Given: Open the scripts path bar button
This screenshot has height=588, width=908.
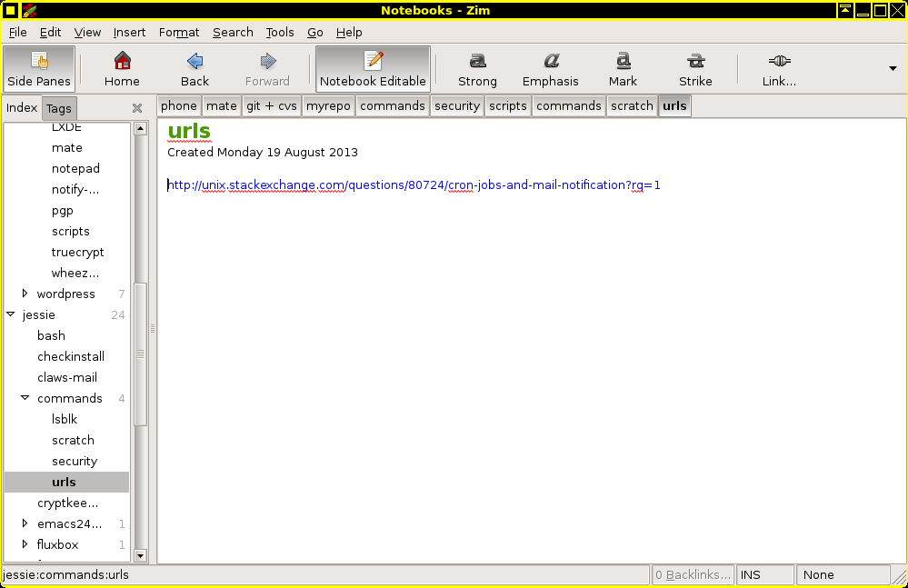Looking at the screenshot, I should [x=508, y=106].
